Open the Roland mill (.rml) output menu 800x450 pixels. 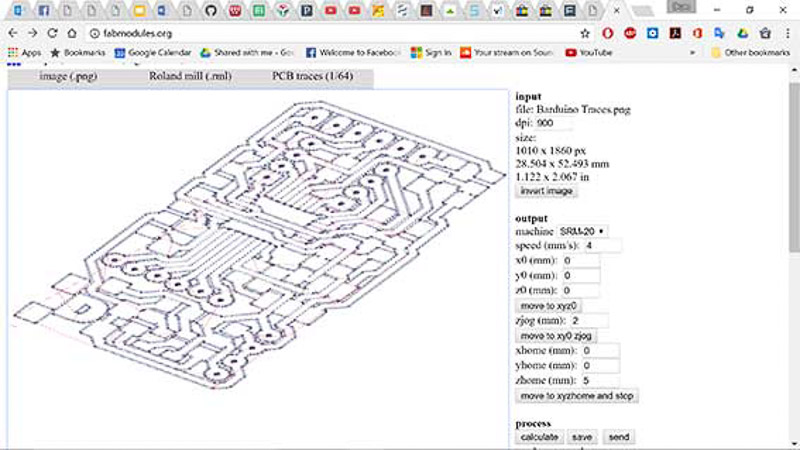pyautogui.click(x=190, y=76)
